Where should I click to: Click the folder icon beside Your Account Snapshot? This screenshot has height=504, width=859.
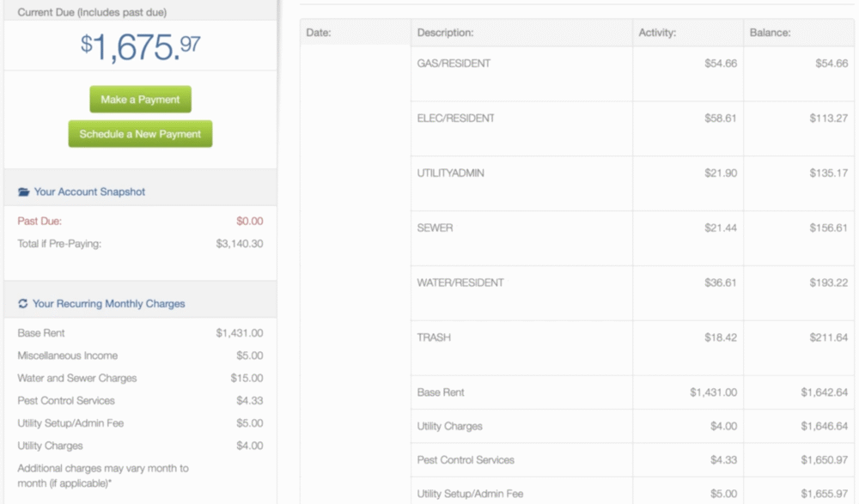coord(23,192)
